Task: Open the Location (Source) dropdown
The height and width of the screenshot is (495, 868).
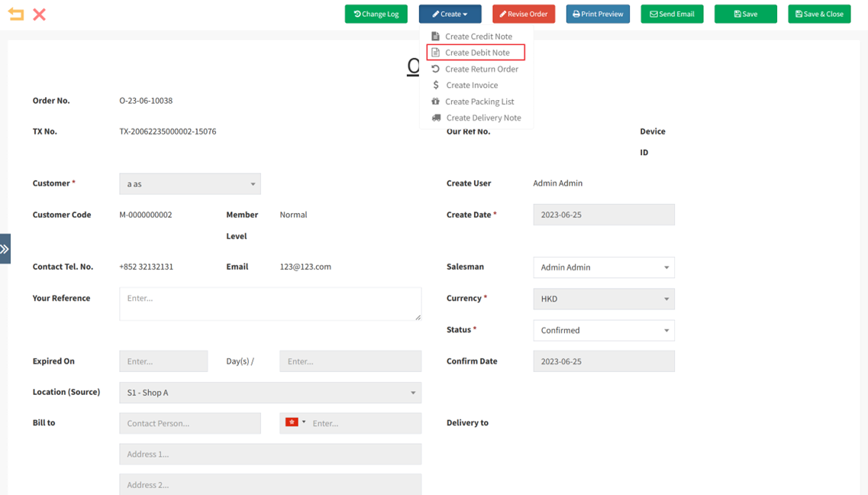Action: tap(270, 392)
